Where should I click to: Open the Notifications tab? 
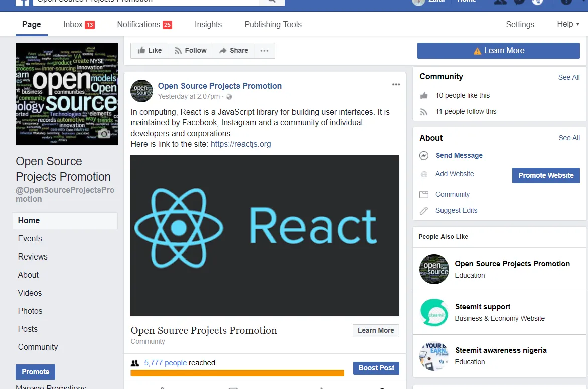coord(144,25)
